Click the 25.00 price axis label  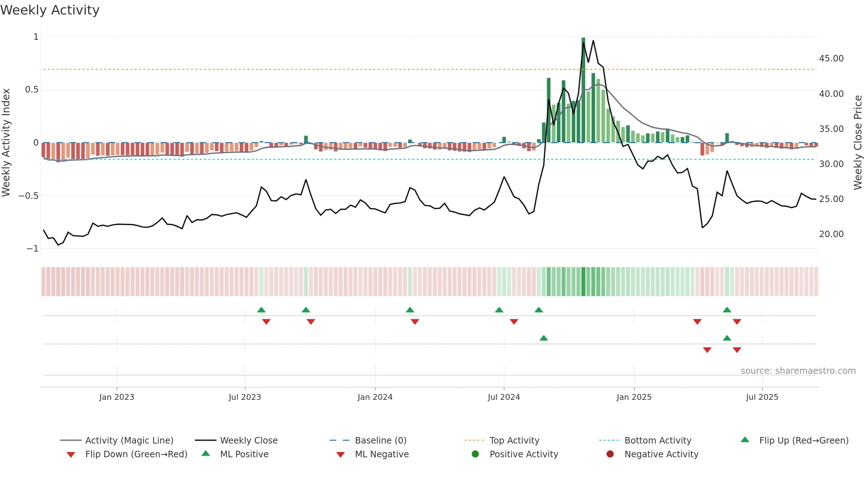coord(831,199)
